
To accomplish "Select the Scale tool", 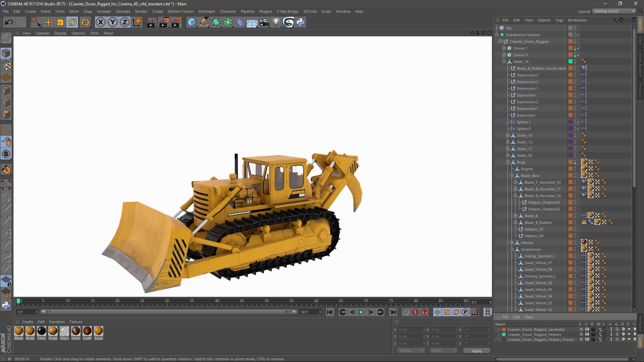I will [x=60, y=22].
